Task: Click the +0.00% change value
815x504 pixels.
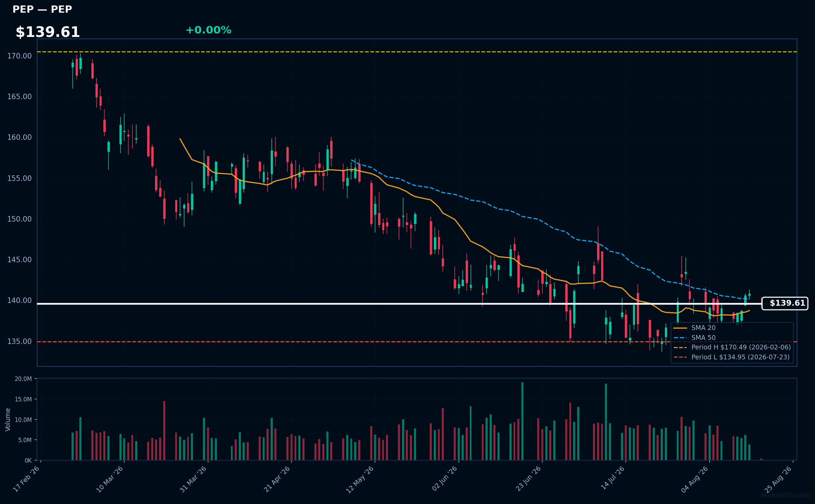Action: pyautogui.click(x=208, y=30)
